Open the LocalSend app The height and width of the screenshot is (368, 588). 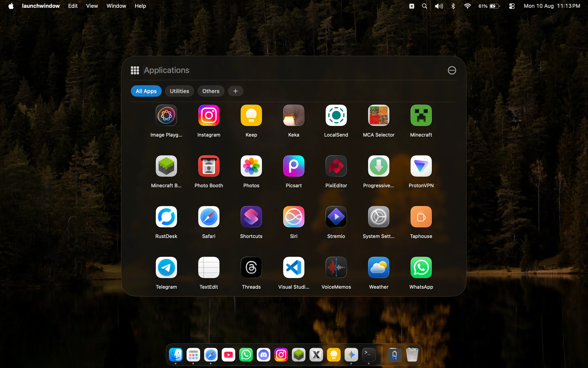click(x=336, y=115)
